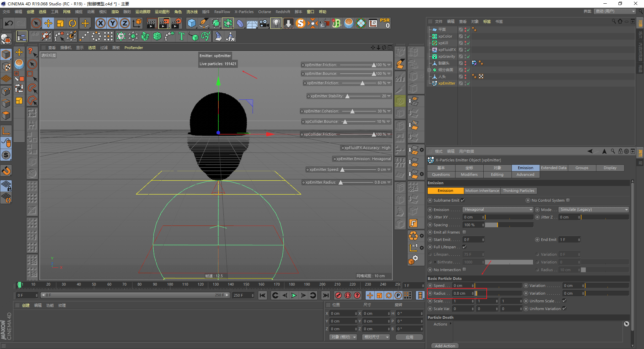Open the Motion Inheritance sub-tab
Screen dimensions: 644x349
[x=482, y=191]
